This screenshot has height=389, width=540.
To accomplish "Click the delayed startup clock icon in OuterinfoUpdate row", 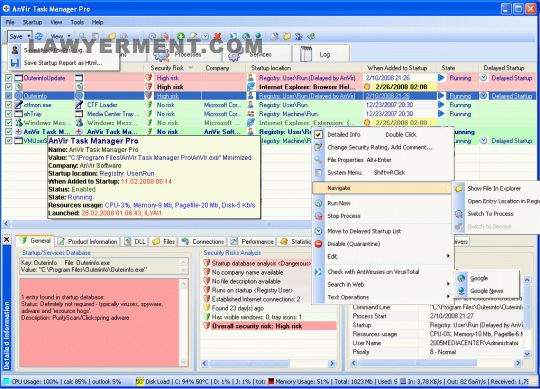I will click(484, 78).
